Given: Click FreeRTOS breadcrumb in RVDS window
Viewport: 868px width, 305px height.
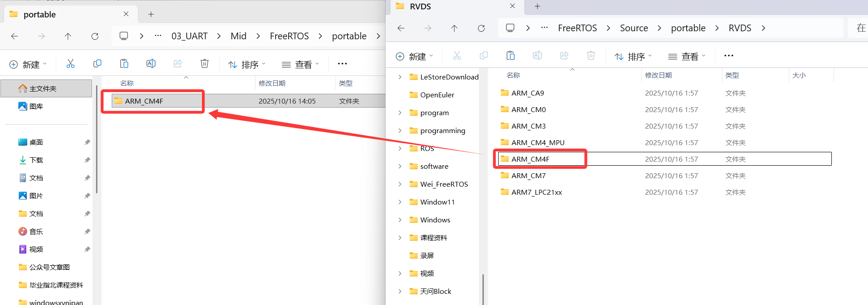Looking at the screenshot, I should tap(577, 28).
